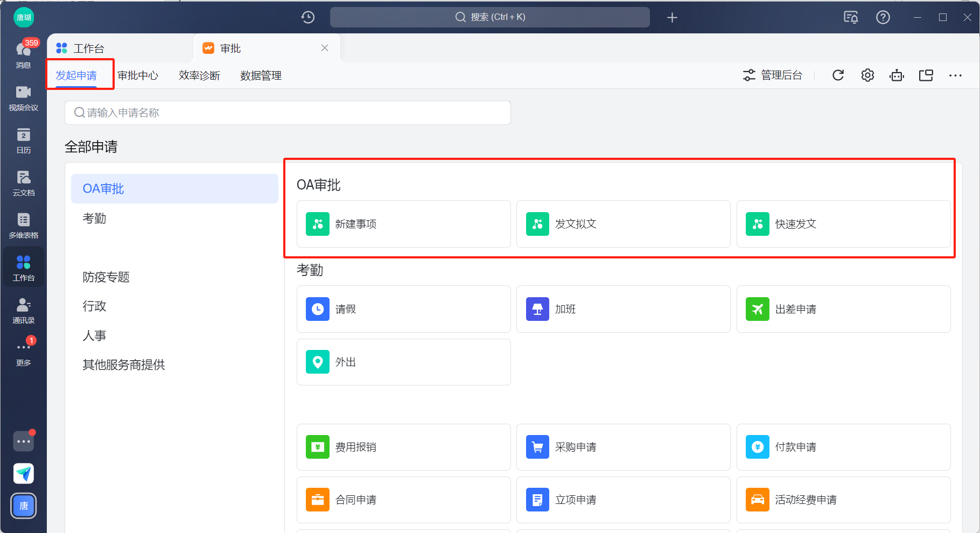The width and height of the screenshot is (980, 533).
Task: Open More (更多) in the sidebar
Action: point(24,352)
